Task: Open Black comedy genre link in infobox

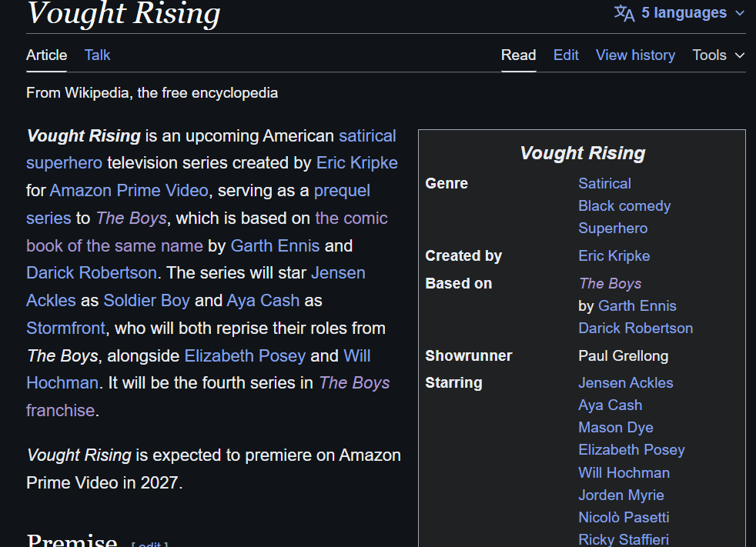Action: click(624, 205)
